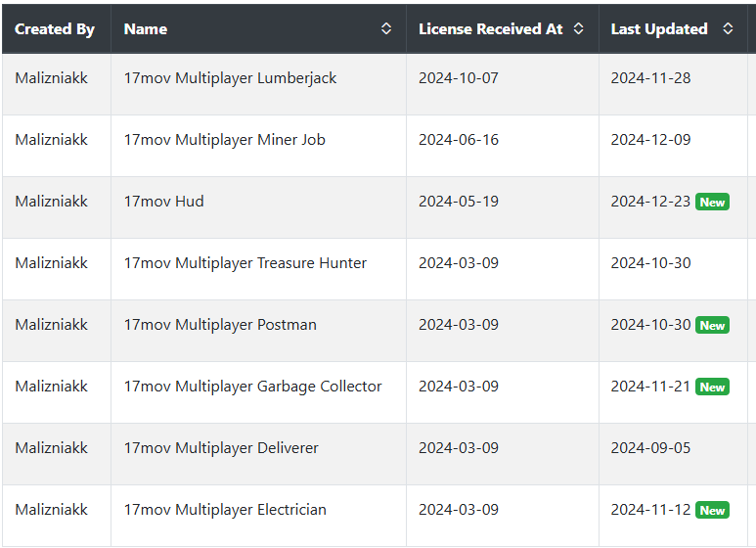Toggle Last Updated sort arrows
This screenshot has height=548, width=756.
pos(728,28)
